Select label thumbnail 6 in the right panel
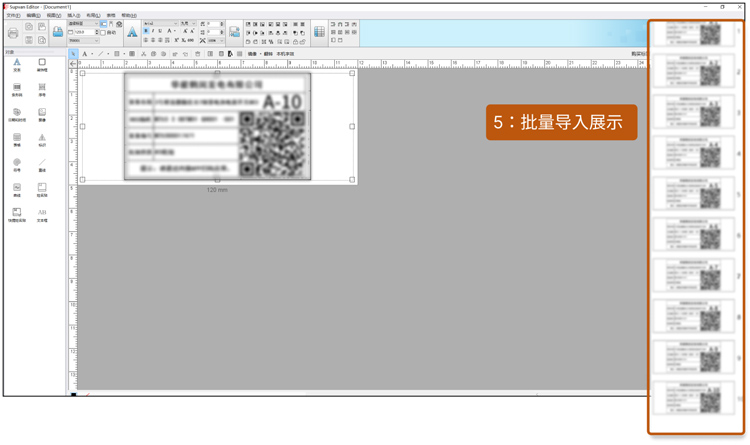750x445 pixels. pyautogui.click(x=693, y=234)
